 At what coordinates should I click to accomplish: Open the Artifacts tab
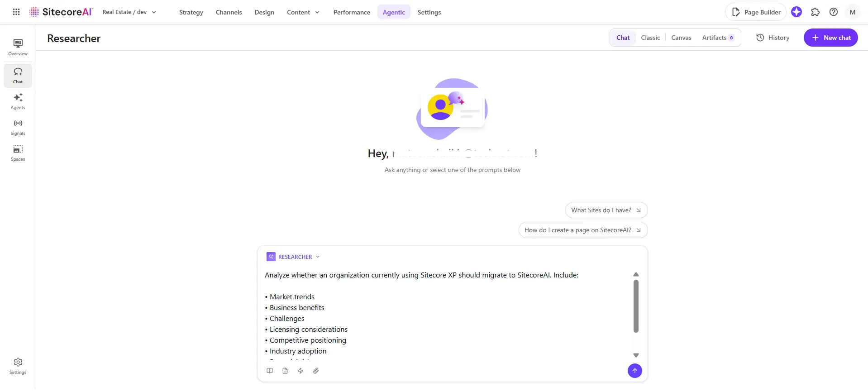[x=718, y=38]
